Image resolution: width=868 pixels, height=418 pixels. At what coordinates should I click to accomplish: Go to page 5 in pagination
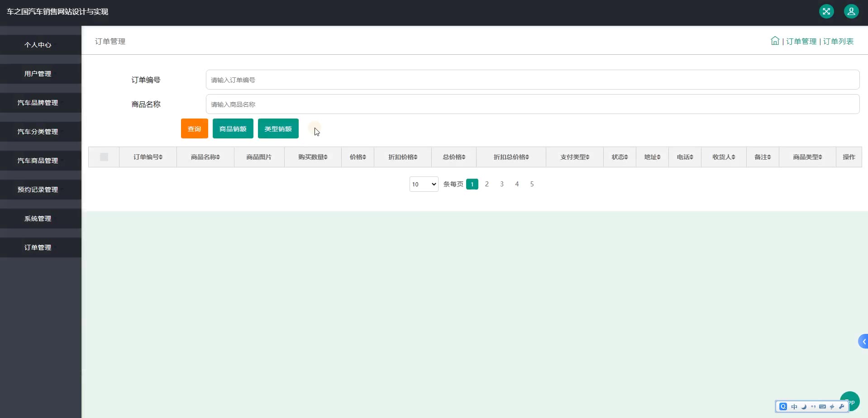(x=532, y=184)
